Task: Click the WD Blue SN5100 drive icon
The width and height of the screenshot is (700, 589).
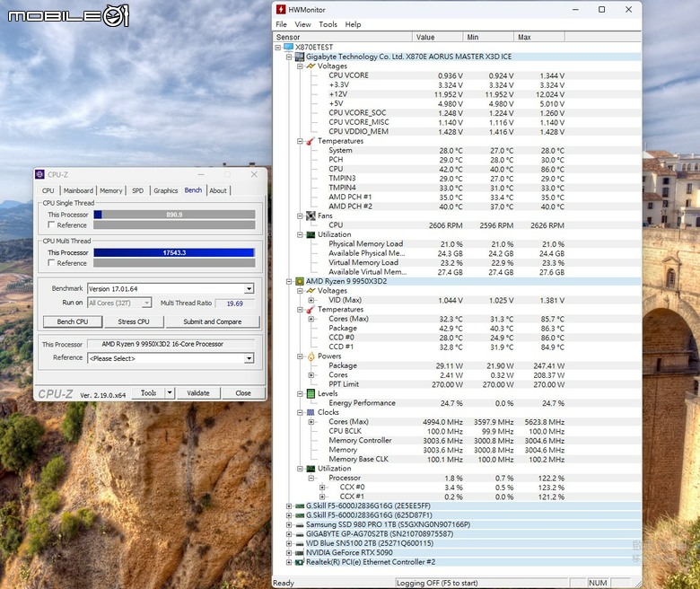Action: [x=300, y=544]
